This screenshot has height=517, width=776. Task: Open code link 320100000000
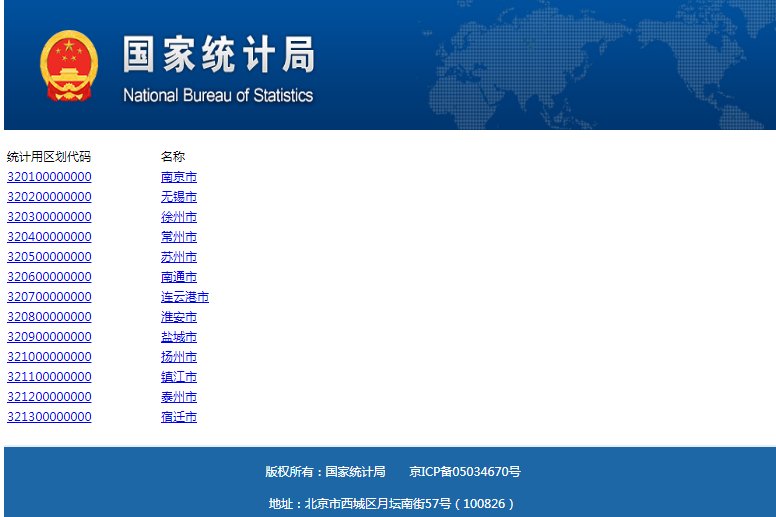49,177
